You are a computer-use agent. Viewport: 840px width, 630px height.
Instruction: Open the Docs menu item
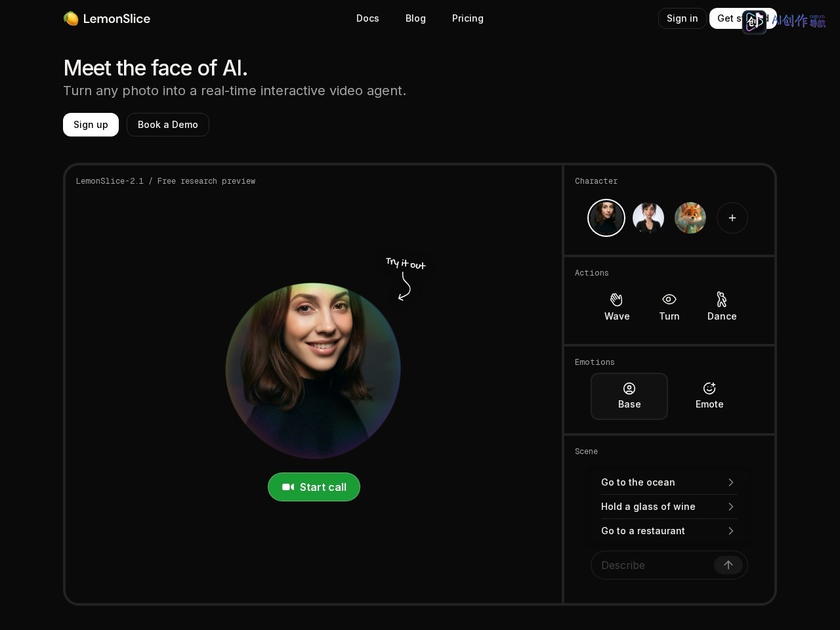(367, 18)
